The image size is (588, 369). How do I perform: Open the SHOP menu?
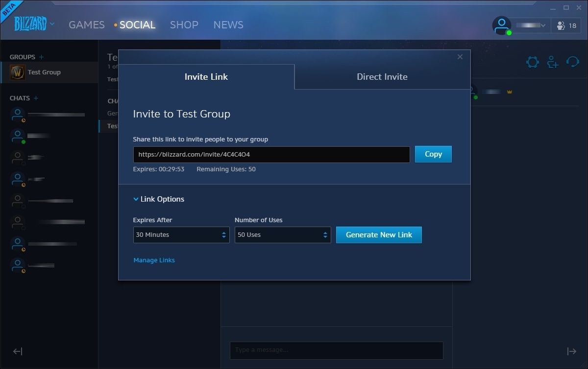(184, 25)
